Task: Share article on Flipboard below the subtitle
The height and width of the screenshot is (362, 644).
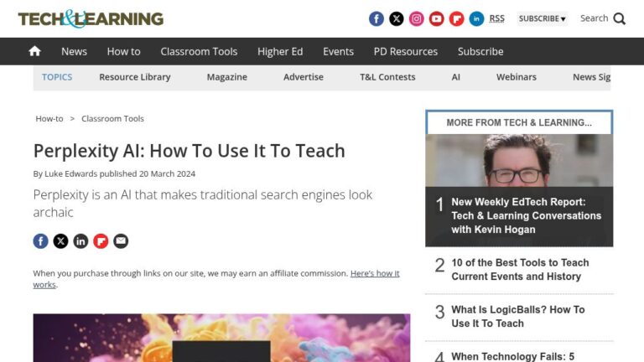Action: tap(101, 241)
